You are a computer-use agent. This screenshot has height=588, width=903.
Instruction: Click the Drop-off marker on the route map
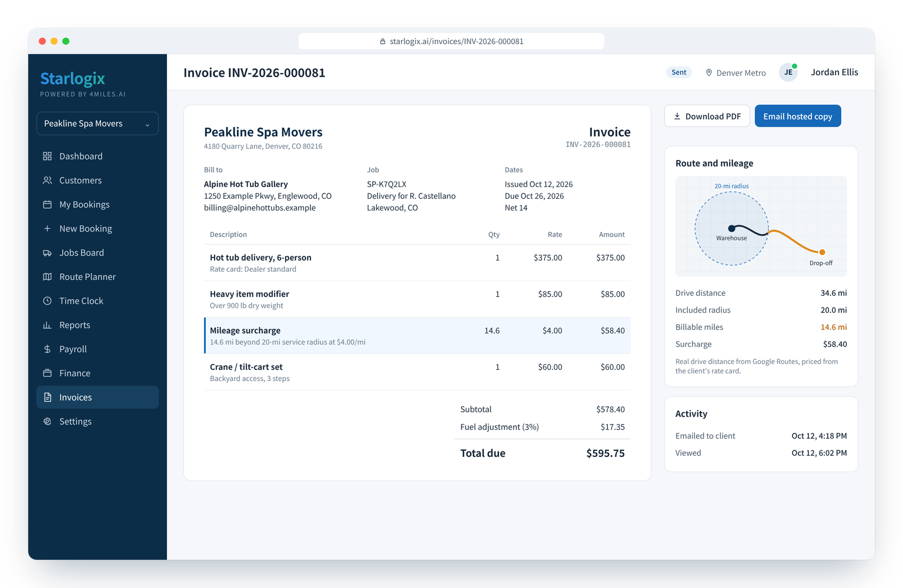(x=822, y=252)
